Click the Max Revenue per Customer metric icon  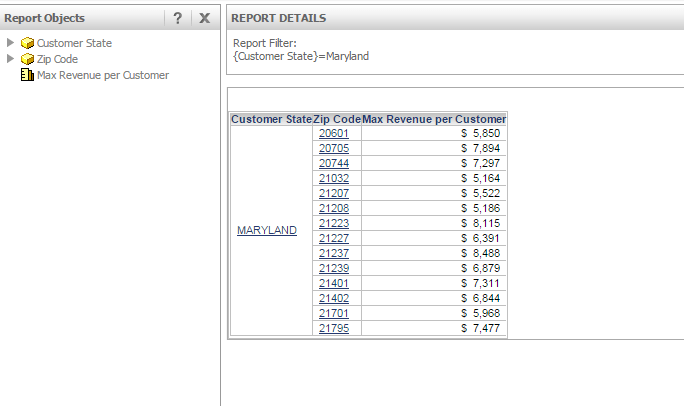click(x=27, y=75)
